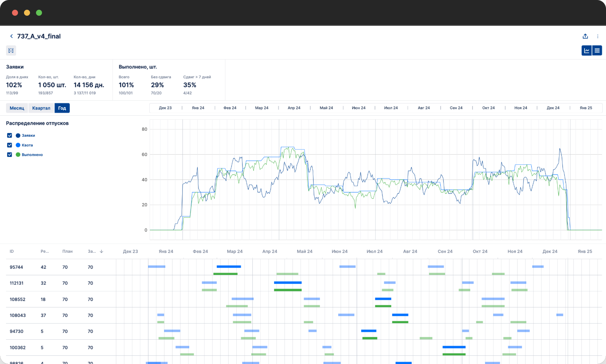This screenshot has width=606, height=364.
Task: Select row with ID 112131
Action: tap(303, 283)
